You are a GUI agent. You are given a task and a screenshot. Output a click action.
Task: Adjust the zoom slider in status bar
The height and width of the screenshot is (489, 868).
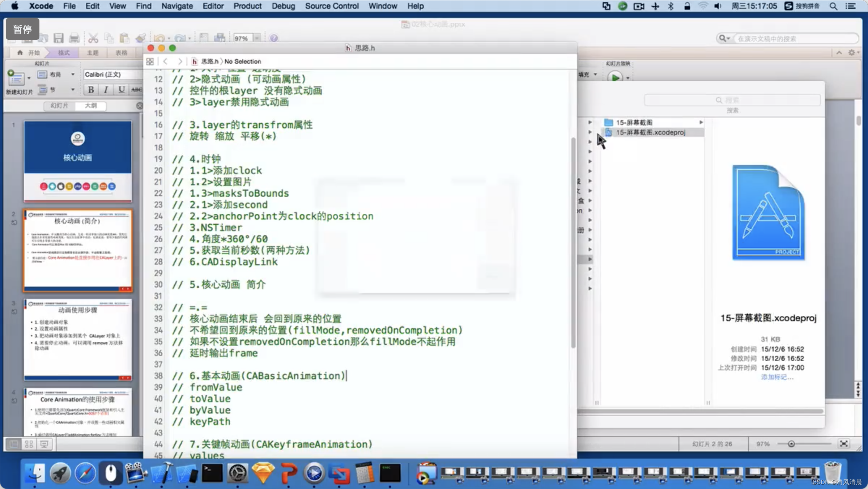pyautogui.click(x=791, y=444)
